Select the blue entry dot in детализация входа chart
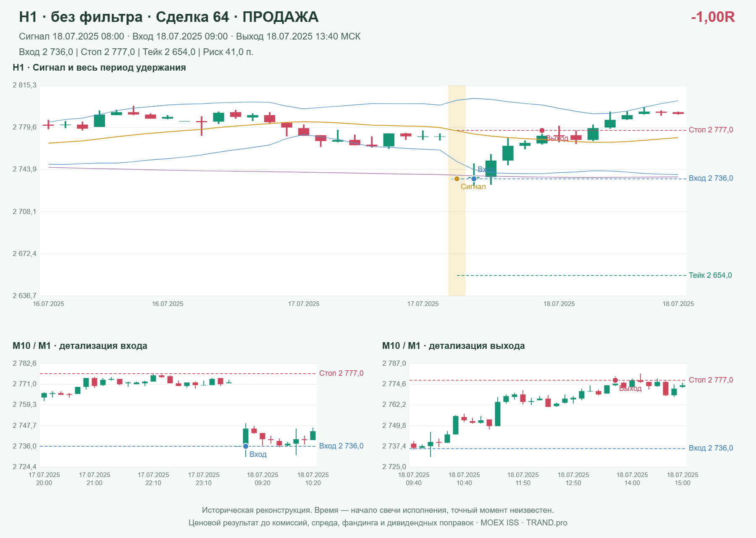The height and width of the screenshot is (538, 756). coord(246,446)
